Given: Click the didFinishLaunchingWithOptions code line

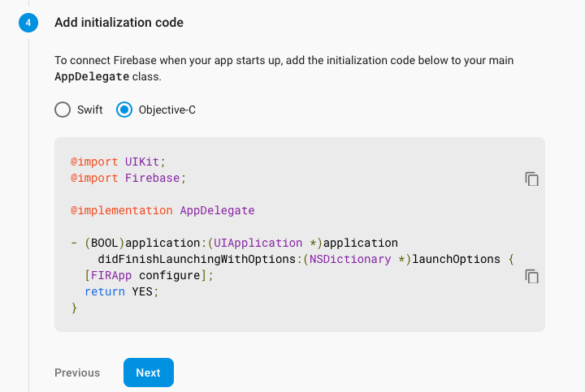Looking at the screenshot, I should [306, 259].
